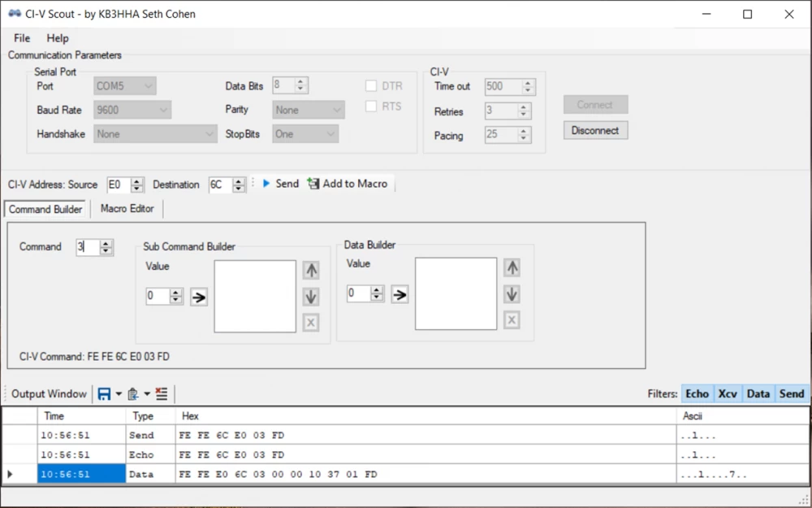Viewport: 812px width, 508px height.
Task: Click the Send play icon
Action: pos(266,184)
